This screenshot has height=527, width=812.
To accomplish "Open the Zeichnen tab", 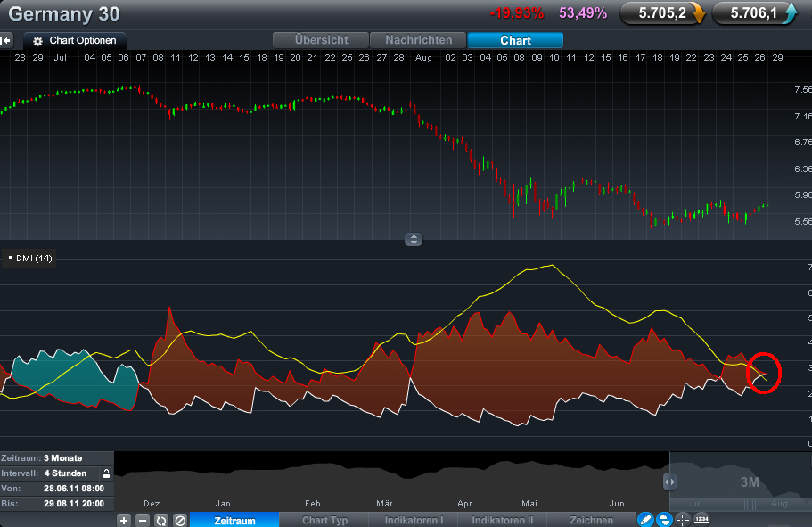I will pos(591,520).
